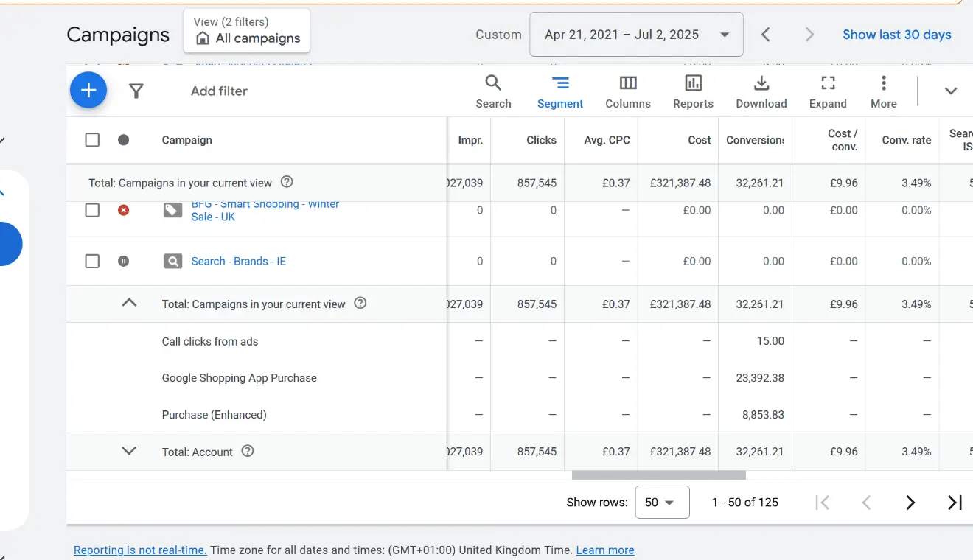
Task: Collapse the Campaigns in current view totals
Action: [129, 303]
